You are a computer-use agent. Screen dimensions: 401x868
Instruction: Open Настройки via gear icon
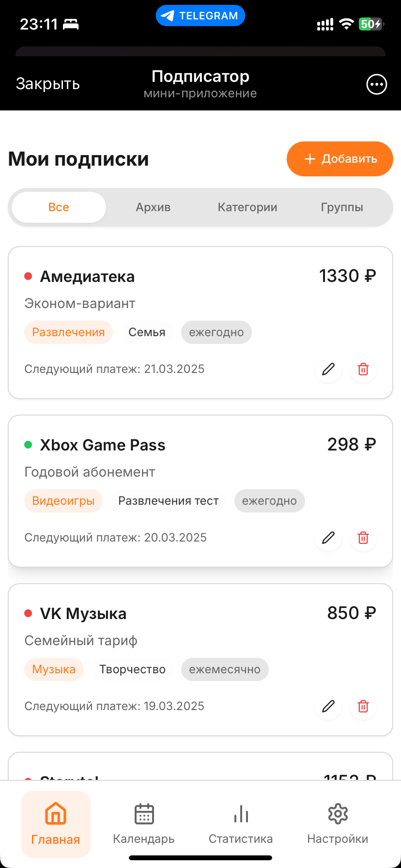coord(338,823)
